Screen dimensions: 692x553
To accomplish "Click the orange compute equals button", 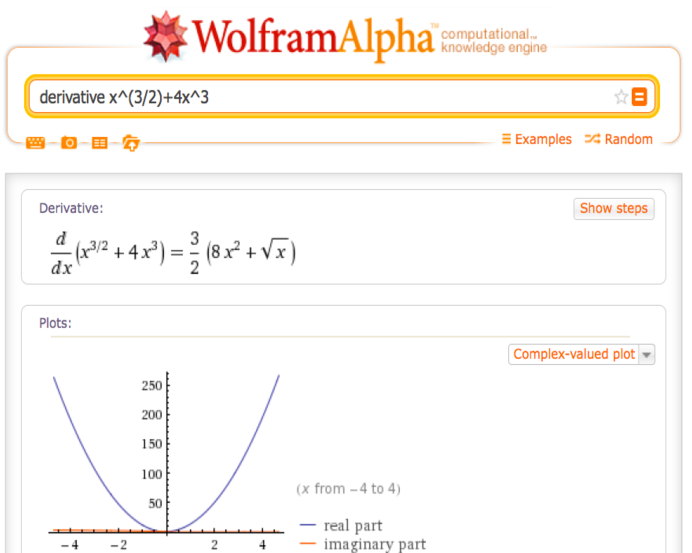I will pyautogui.click(x=639, y=97).
